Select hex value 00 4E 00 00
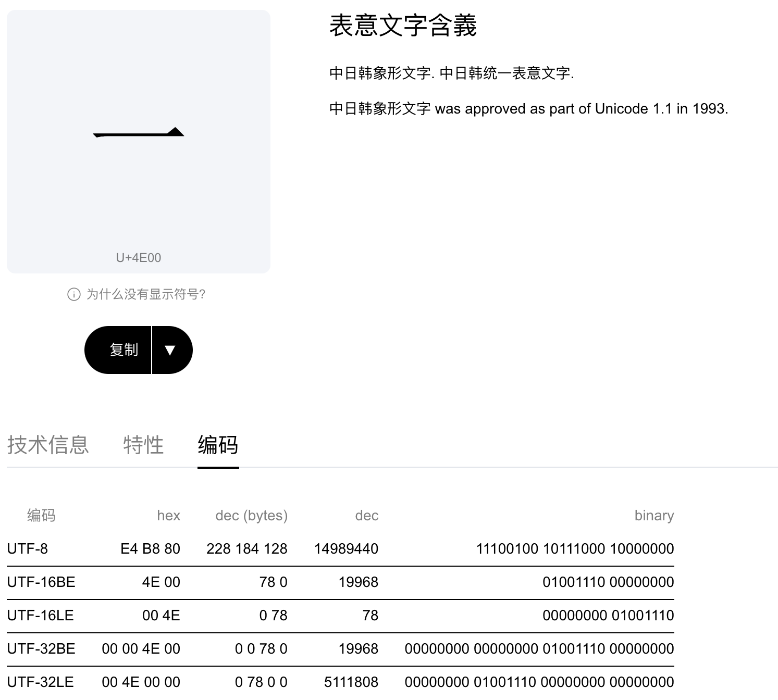 pos(141,682)
